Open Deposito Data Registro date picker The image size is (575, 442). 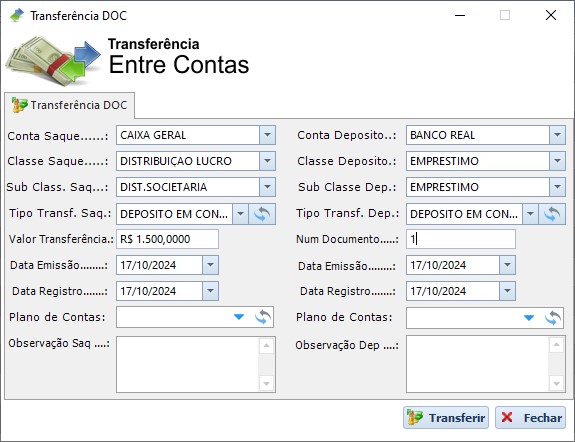[x=508, y=291]
